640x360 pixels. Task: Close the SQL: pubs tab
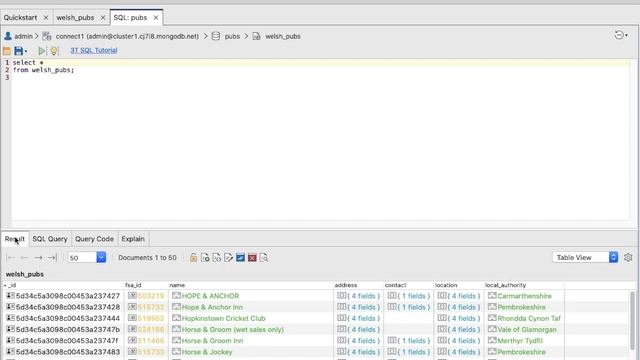coord(156,18)
